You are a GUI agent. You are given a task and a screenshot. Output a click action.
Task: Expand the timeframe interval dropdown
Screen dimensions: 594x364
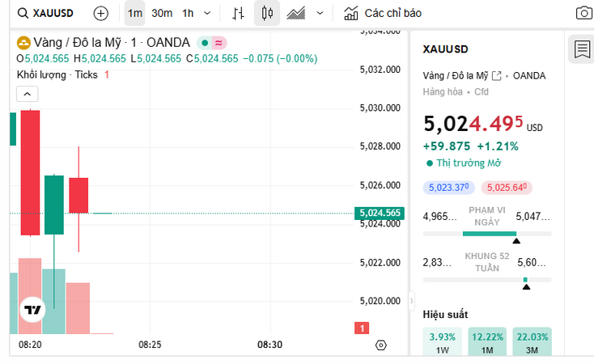(208, 13)
